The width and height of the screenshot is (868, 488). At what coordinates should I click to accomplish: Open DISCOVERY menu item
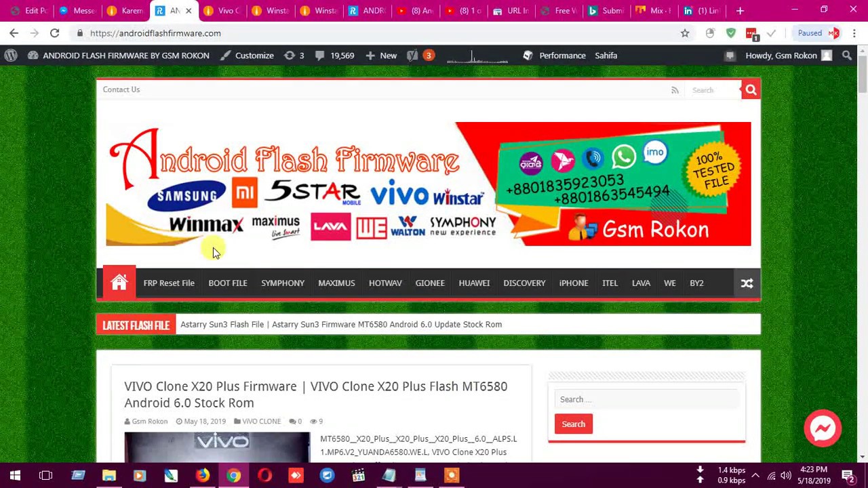[524, 283]
